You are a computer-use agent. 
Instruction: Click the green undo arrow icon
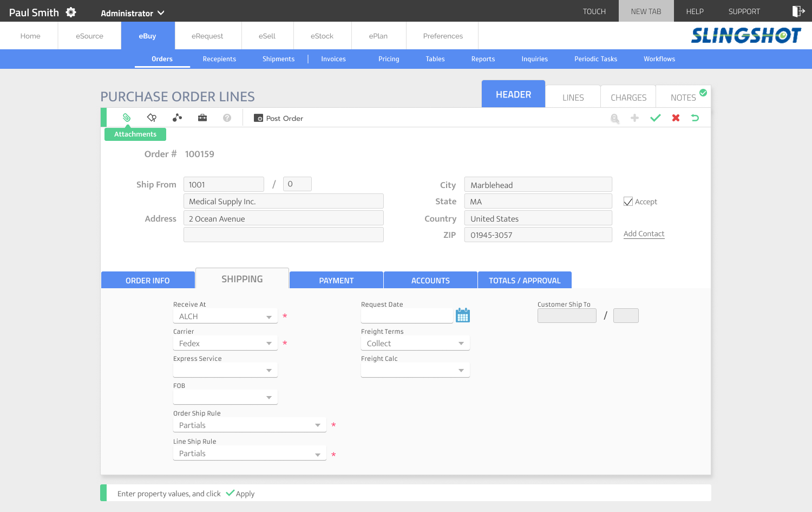click(x=695, y=118)
